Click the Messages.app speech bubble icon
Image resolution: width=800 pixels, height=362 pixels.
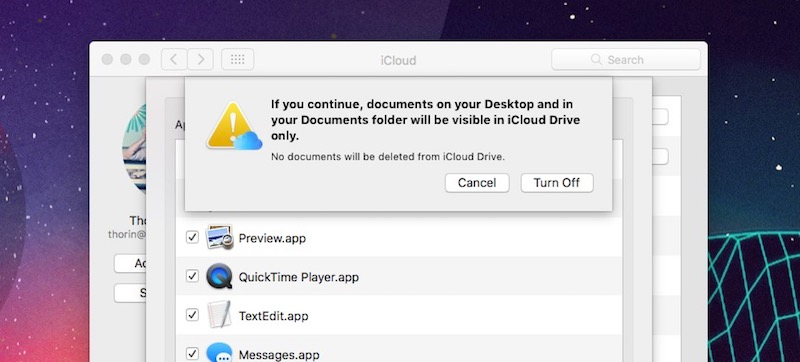[x=219, y=353]
